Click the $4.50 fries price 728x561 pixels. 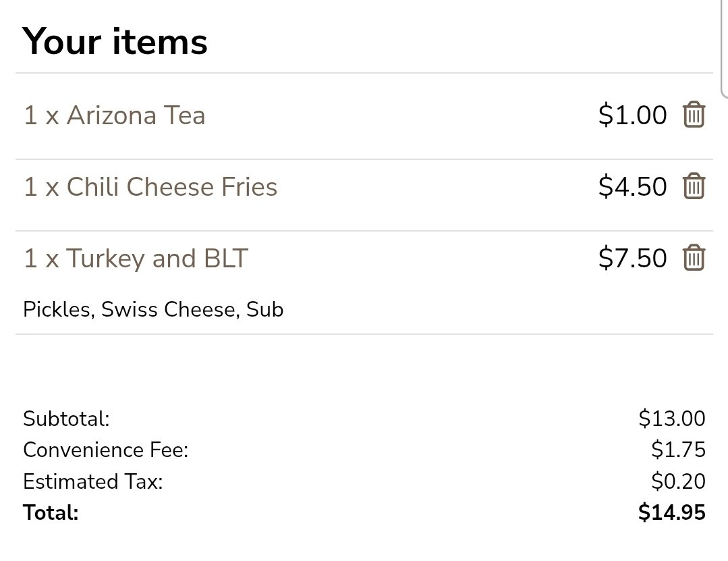click(x=632, y=187)
